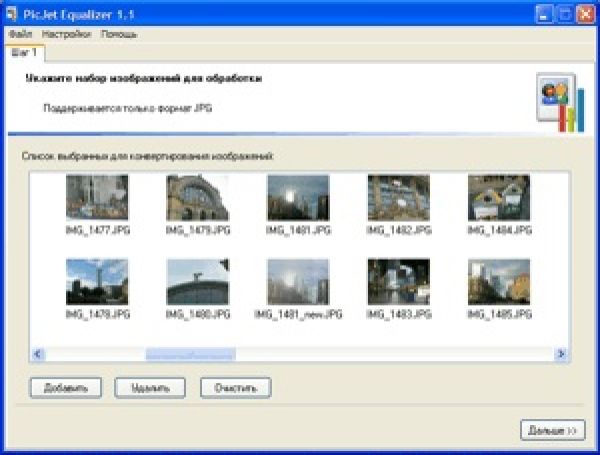
Task: Select thumbnail IMG_1481.JPG
Action: [298, 197]
